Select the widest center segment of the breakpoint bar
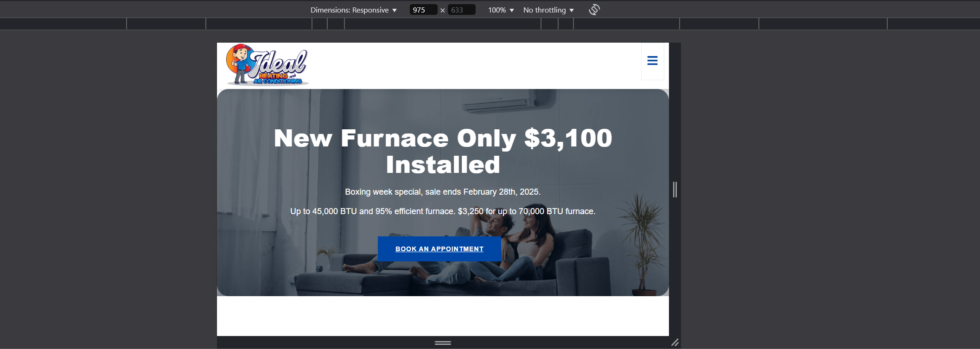The width and height of the screenshot is (980, 349). pos(443,24)
